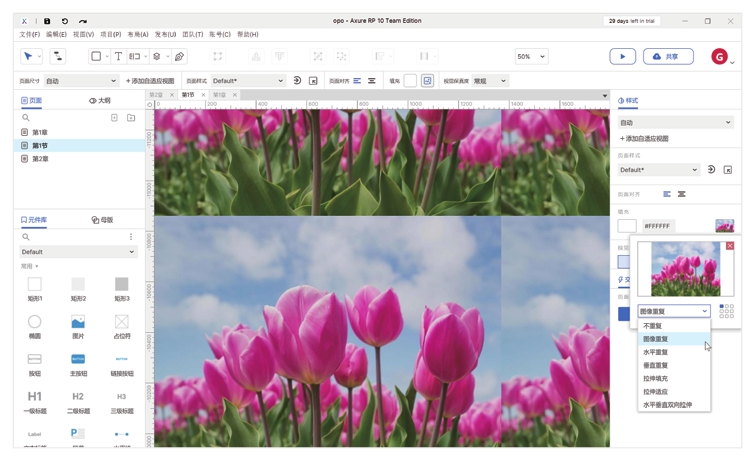Image resolution: width=751 pixels, height=456 pixels.
Task: Toggle page align left in toolbar
Action: point(357,81)
